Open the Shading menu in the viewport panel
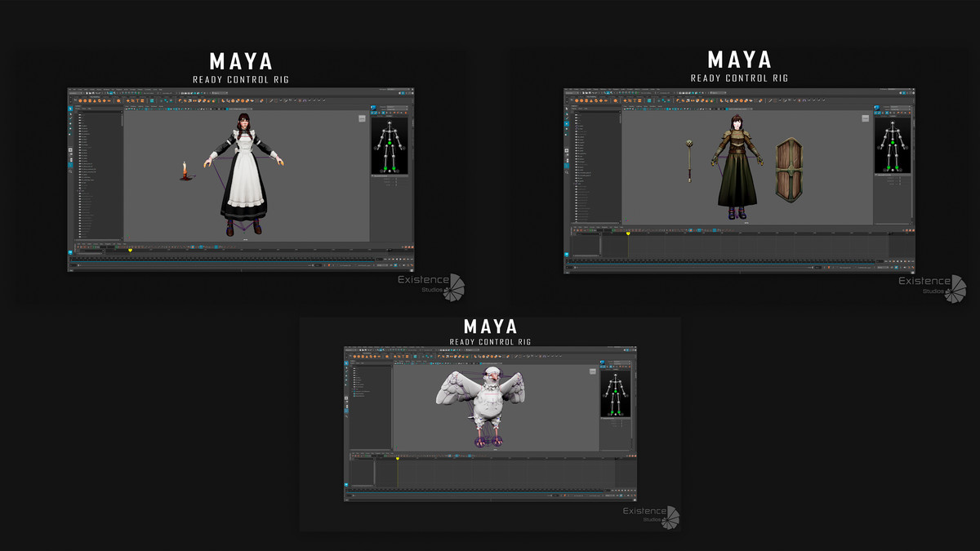The image size is (980, 551). tap(131, 106)
